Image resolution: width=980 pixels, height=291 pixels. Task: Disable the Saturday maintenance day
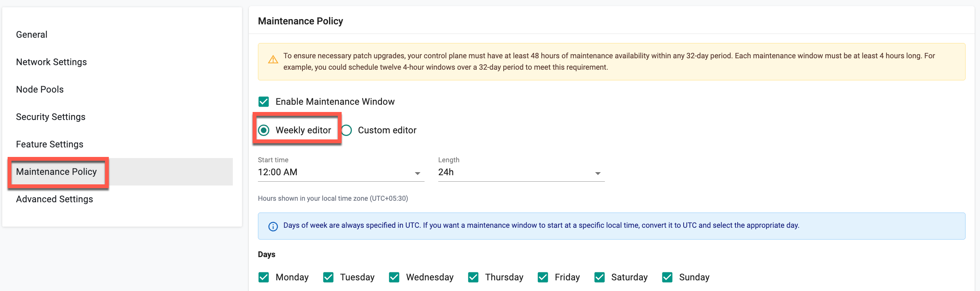tap(600, 277)
